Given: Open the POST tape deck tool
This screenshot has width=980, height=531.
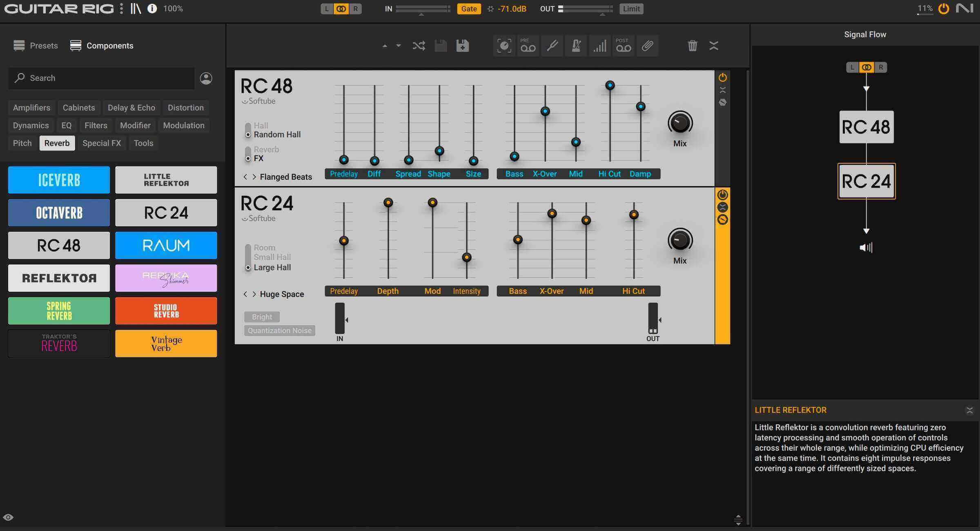Looking at the screenshot, I should pos(623,46).
